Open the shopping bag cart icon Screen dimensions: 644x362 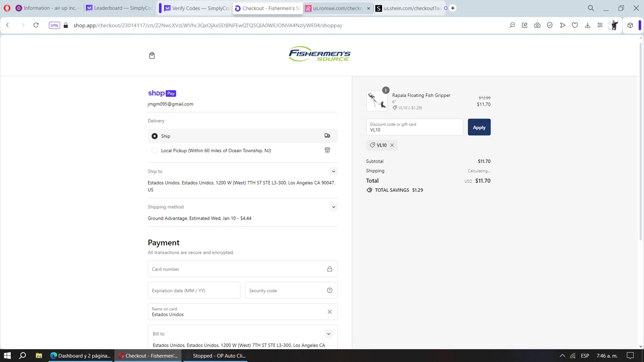[x=152, y=55]
